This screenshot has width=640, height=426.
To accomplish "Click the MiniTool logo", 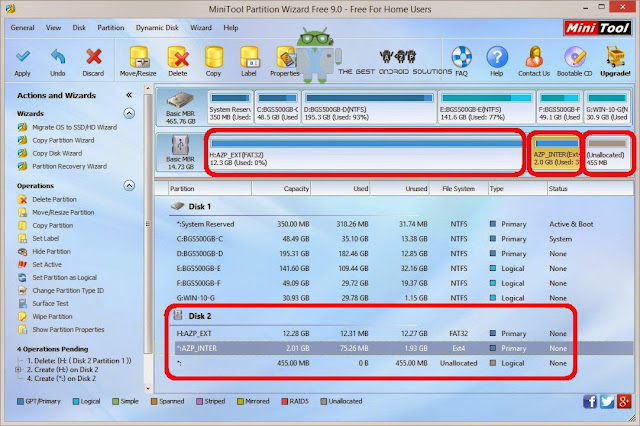I will click(598, 28).
